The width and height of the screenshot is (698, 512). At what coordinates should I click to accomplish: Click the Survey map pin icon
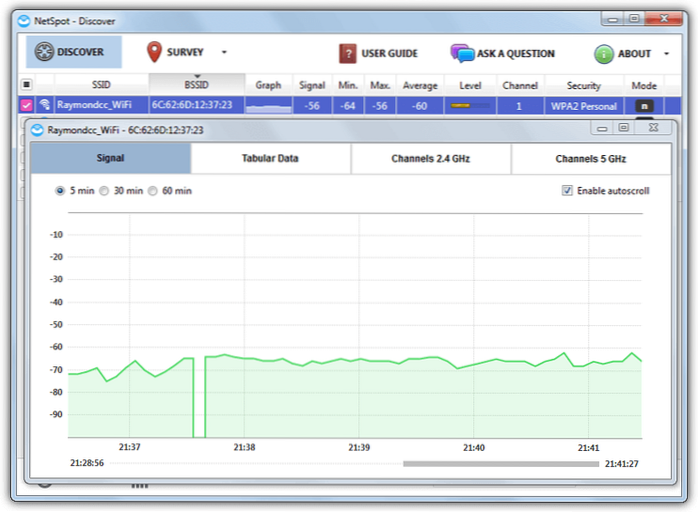click(154, 52)
